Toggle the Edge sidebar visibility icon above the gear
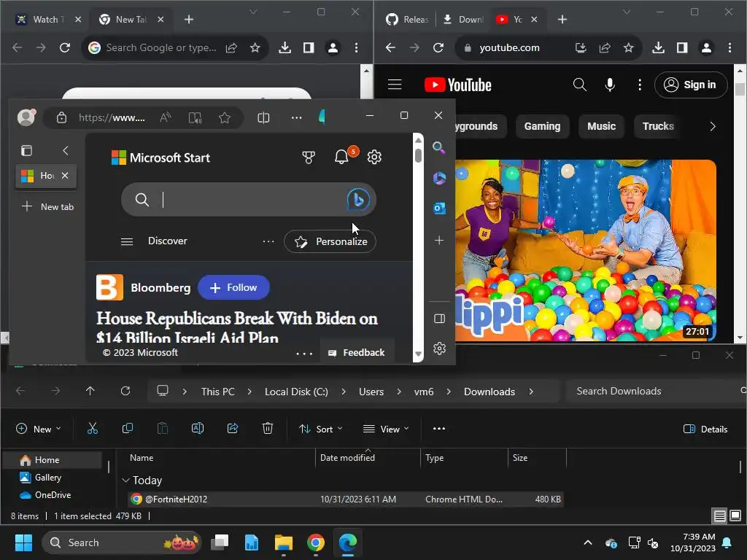 click(439, 319)
